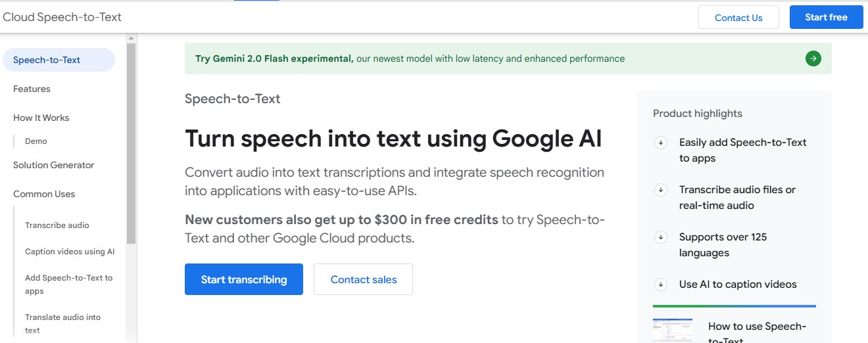Click the Start free button

(x=827, y=17)
